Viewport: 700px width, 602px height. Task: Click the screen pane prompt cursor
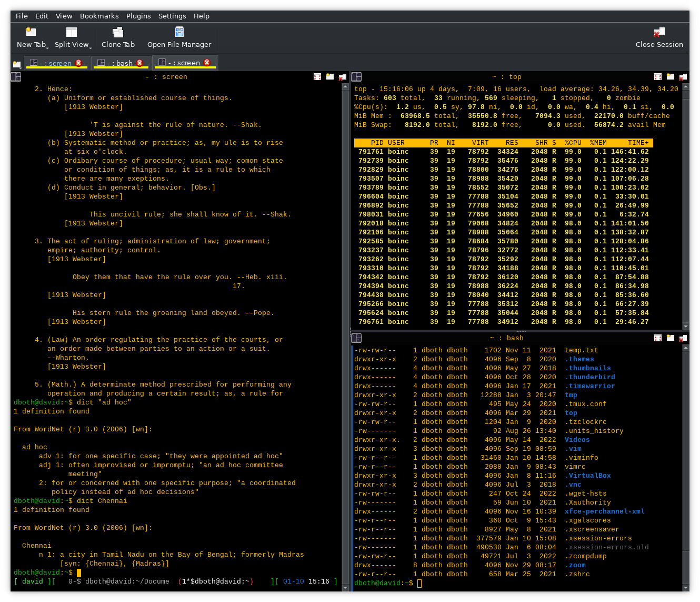pos(79,573)
